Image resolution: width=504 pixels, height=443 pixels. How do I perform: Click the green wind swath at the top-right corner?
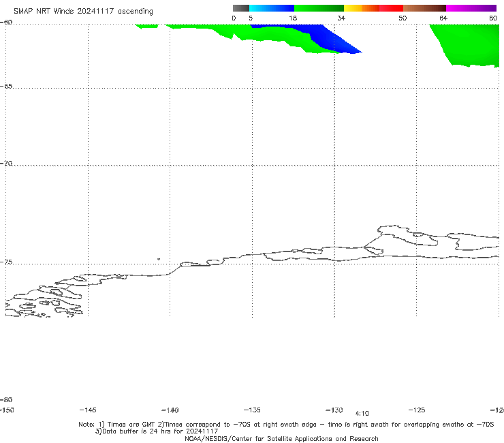click(x=469, y=44)
